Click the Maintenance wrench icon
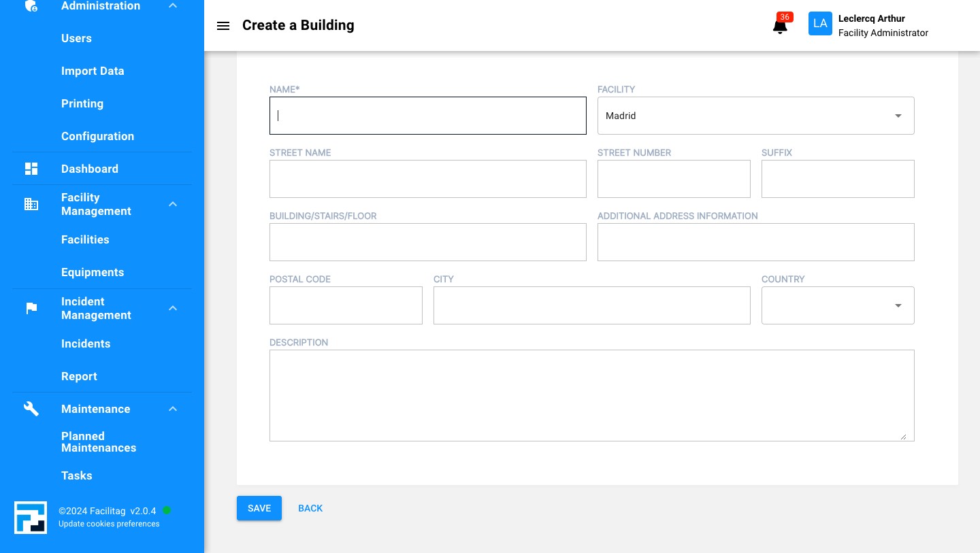The image size is (980, 553). (31, 409)
